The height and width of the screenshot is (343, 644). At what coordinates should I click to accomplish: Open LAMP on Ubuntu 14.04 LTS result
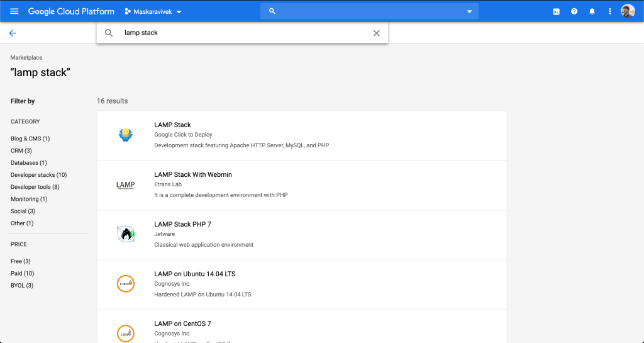point(195,274)
